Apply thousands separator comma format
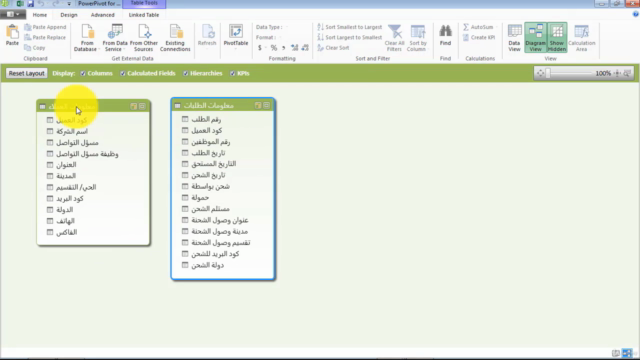The image size is (640, 360). (283, 48)
